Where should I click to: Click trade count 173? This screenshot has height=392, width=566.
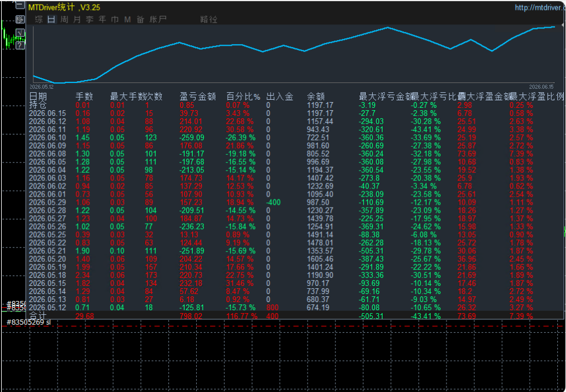151,275
